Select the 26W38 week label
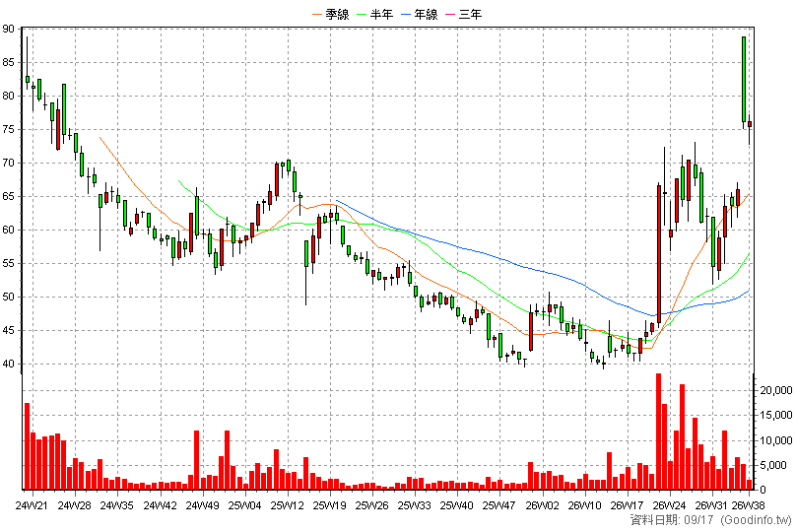This screenshot has width=796, height=532. click(x=749, y=505)
